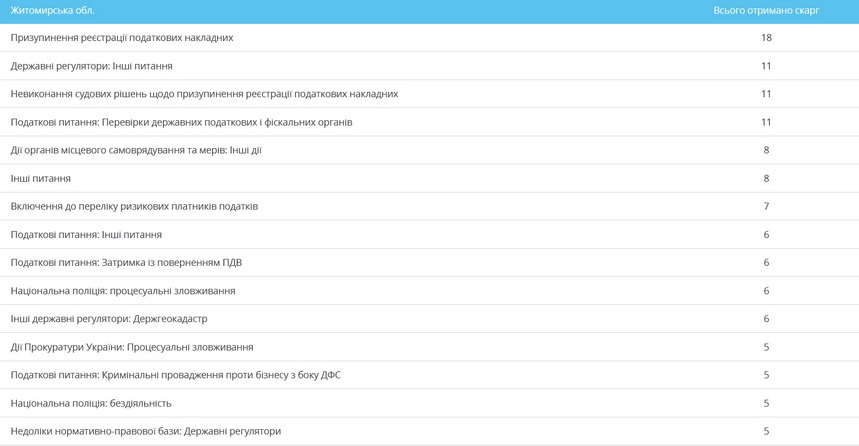Image resolution: width=859 pixels, height=446 pixels.
Task: Click the count 7 for risky taxpayers row
Action: tap(766, 206)
